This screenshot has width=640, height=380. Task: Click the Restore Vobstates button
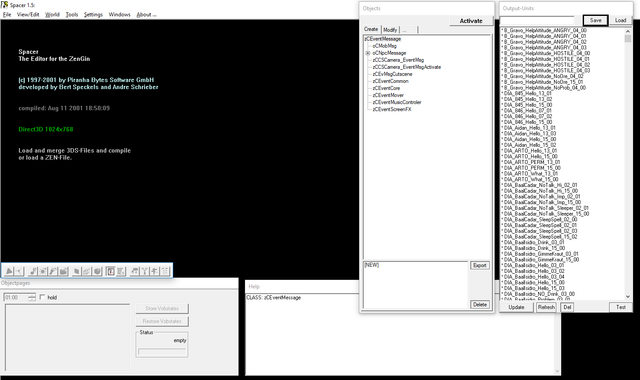162,321
